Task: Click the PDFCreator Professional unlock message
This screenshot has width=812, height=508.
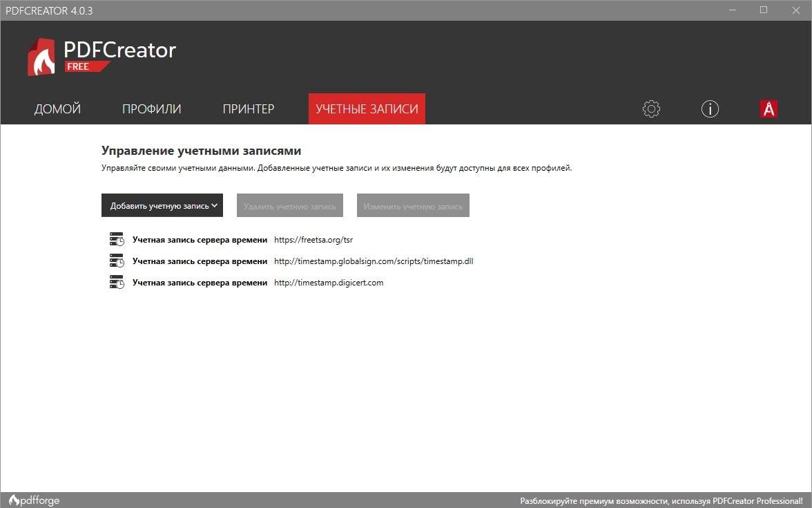Action: (661, 500)
